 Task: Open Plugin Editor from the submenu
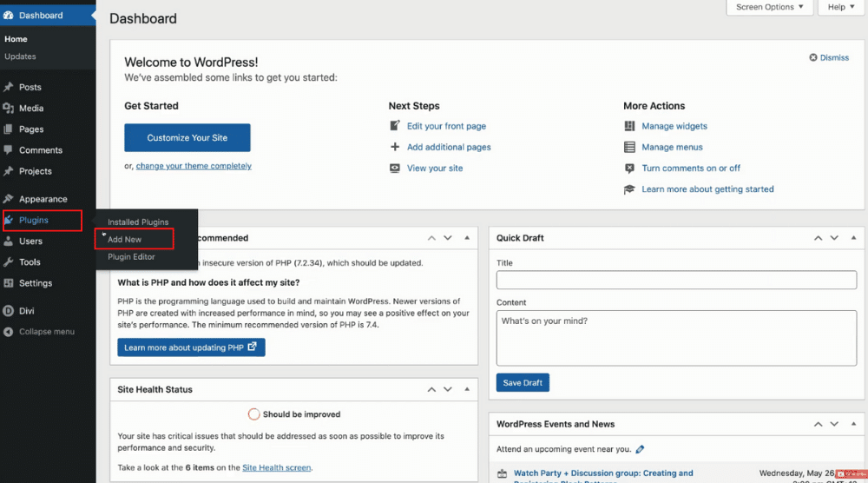click(x=131, y=257)
